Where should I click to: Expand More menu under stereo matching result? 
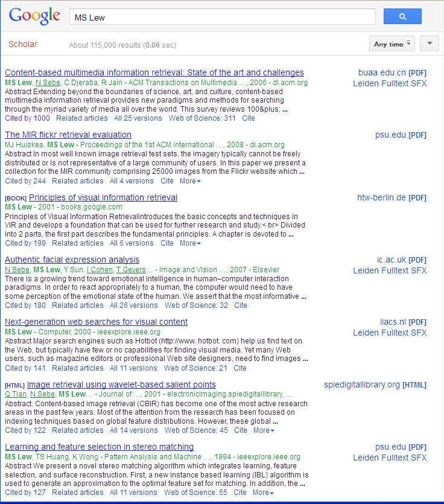(263, 493)
